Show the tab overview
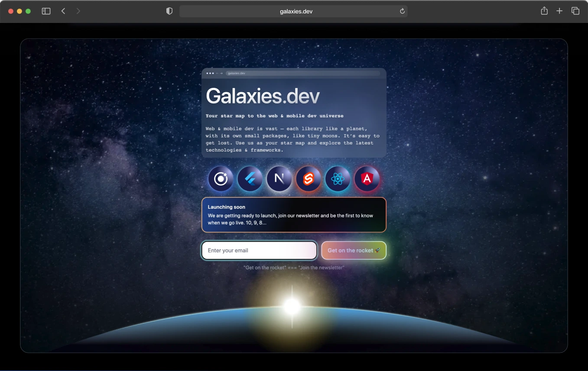588x371 pixels. [x=575, y=11]
